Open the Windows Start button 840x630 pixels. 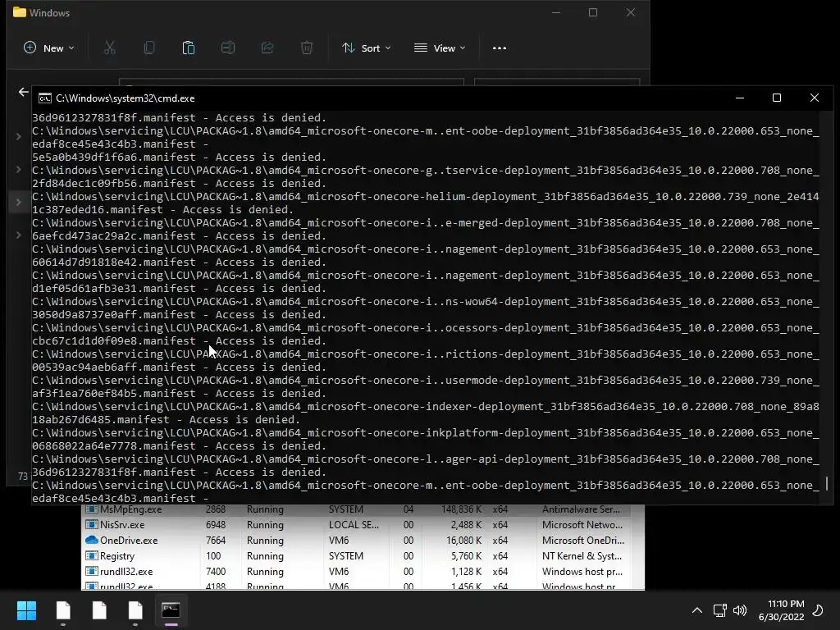pos(26,610)
